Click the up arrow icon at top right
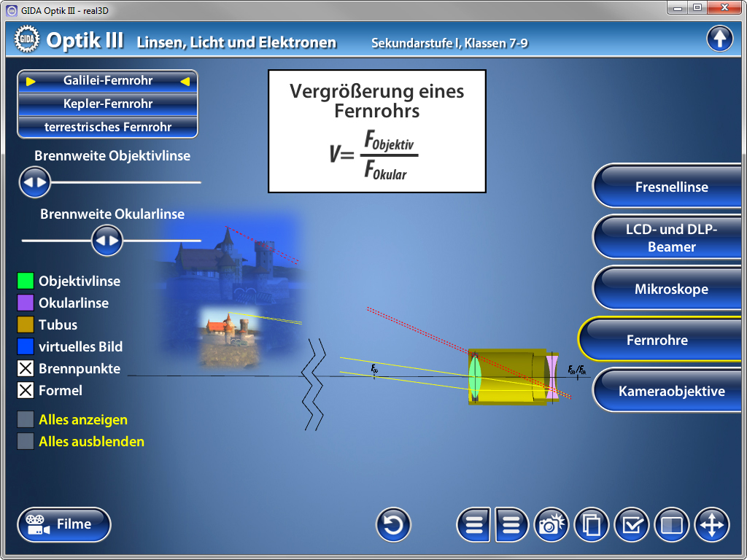The height and width of the screenshot is (560, 747). 719,39
